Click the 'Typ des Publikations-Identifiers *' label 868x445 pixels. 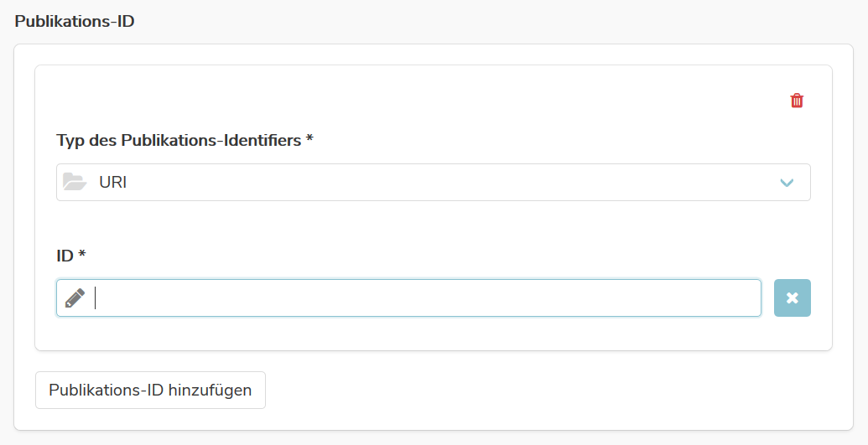point(185,141)
